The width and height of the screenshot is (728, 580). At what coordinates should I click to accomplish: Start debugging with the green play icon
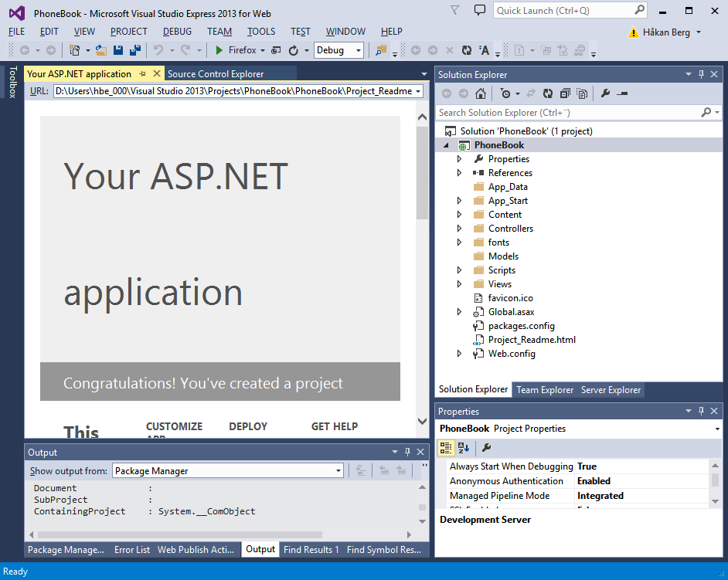(x=219, y=50)
